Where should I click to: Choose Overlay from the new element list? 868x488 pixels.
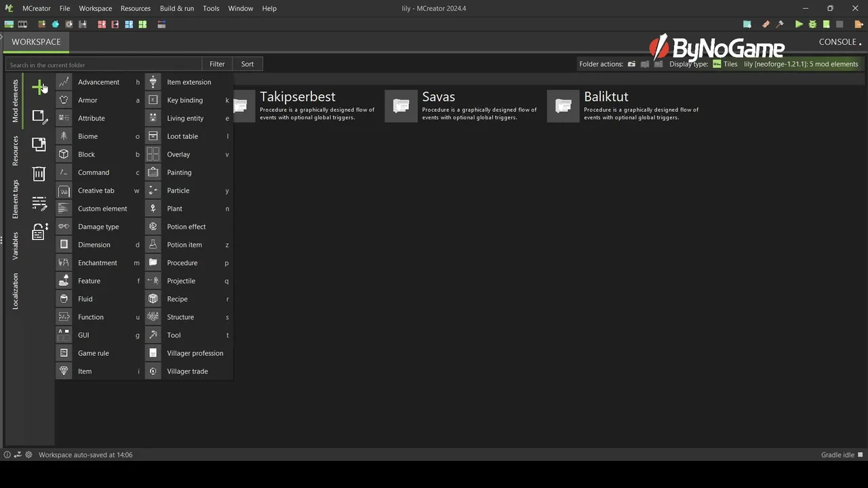(189, 155)
